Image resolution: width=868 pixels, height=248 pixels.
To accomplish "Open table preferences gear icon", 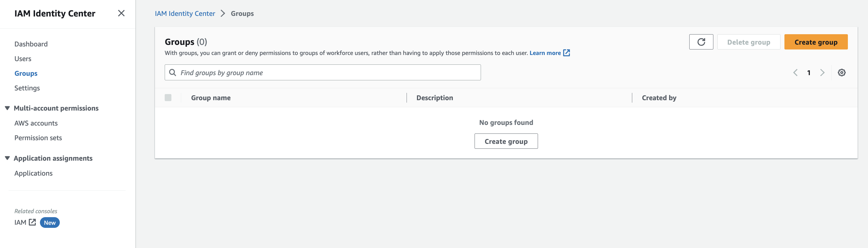I will pos(841,73).
